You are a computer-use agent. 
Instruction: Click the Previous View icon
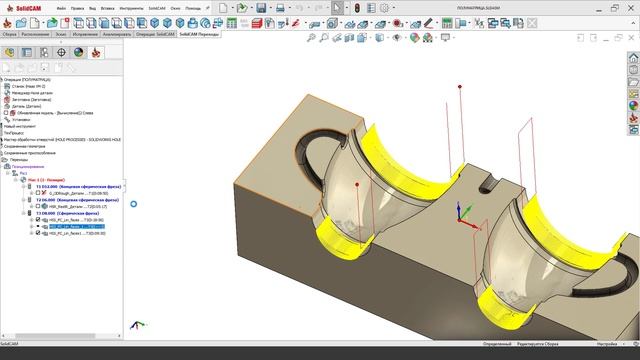point(337,38)
